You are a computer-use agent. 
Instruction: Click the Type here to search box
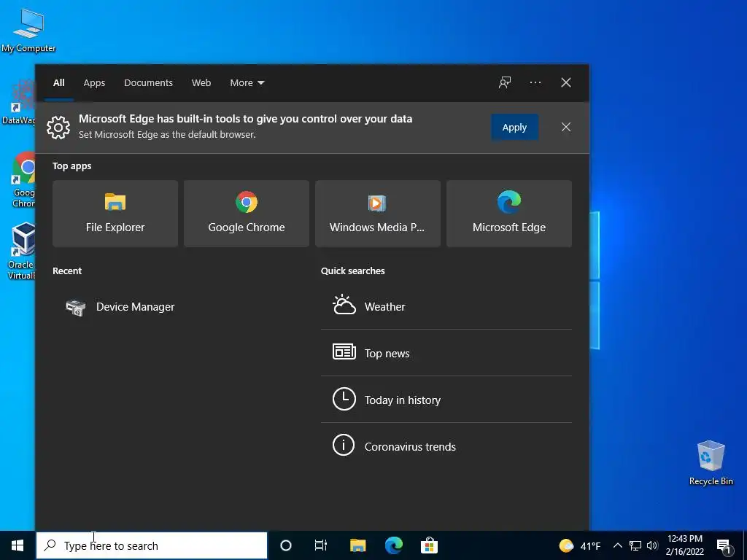point(152,545)
